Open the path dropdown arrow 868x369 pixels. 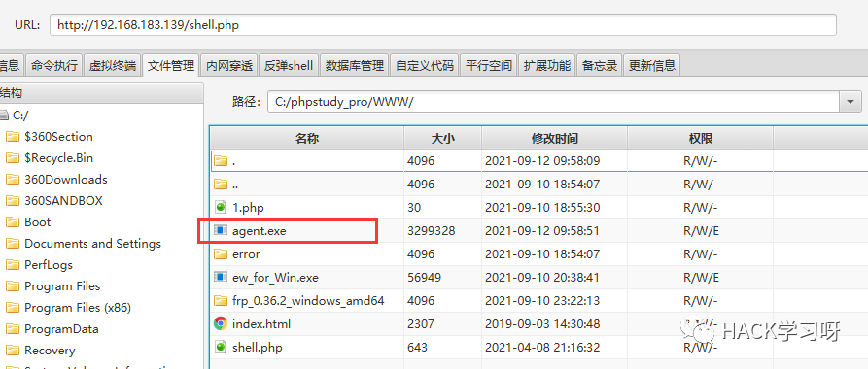[x=851, y=102]
